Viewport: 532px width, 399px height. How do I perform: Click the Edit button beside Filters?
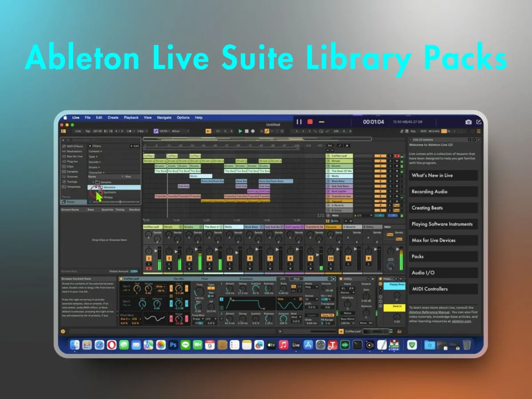135,146
